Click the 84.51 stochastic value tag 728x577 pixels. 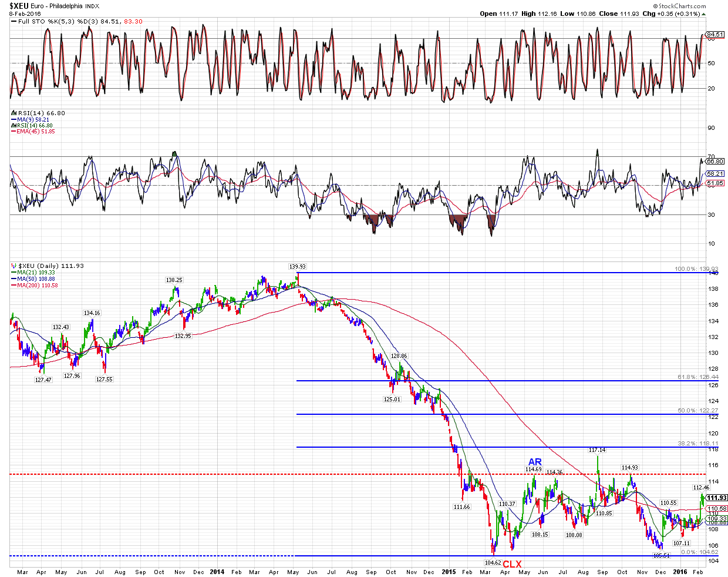tap(714, 35)
